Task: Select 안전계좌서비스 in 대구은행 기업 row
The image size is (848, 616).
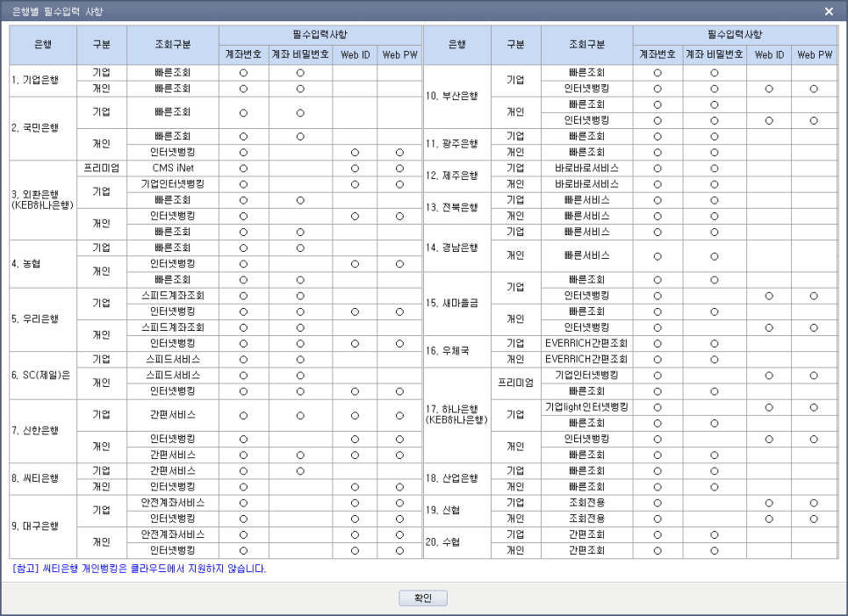Action: pyautogui.click(x=173, y=503)
